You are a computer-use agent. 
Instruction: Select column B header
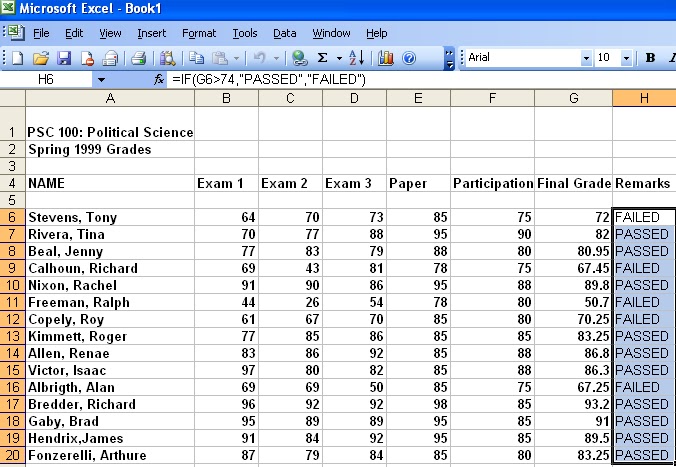226,98
